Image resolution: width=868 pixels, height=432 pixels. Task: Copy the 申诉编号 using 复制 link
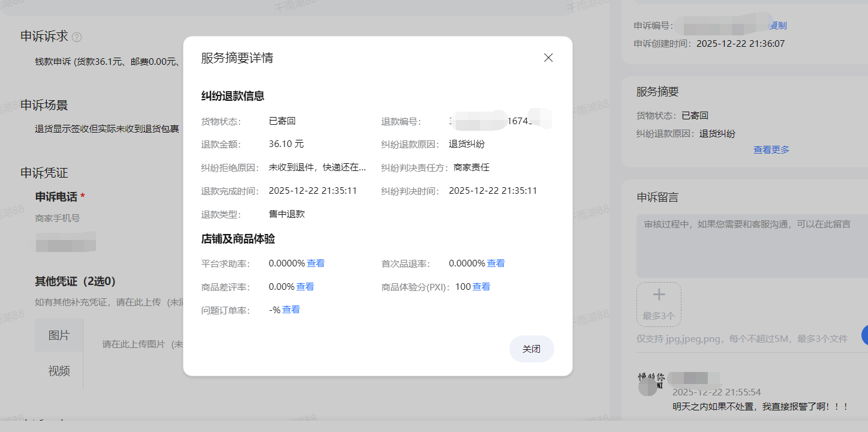779,25
